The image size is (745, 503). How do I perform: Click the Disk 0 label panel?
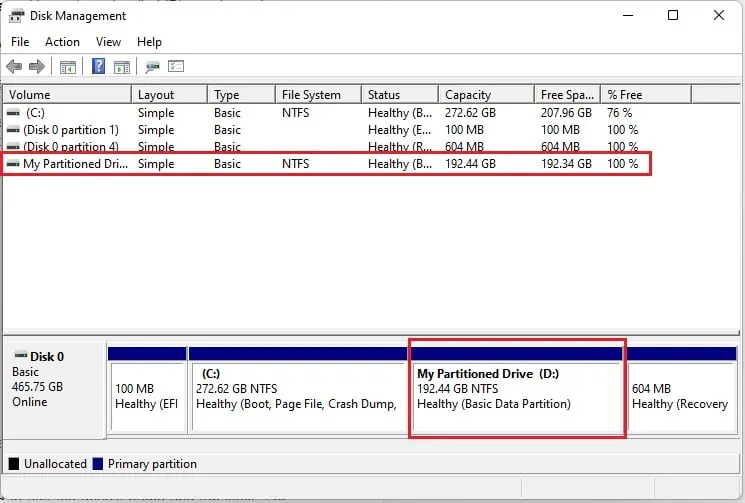coord(55,390)
